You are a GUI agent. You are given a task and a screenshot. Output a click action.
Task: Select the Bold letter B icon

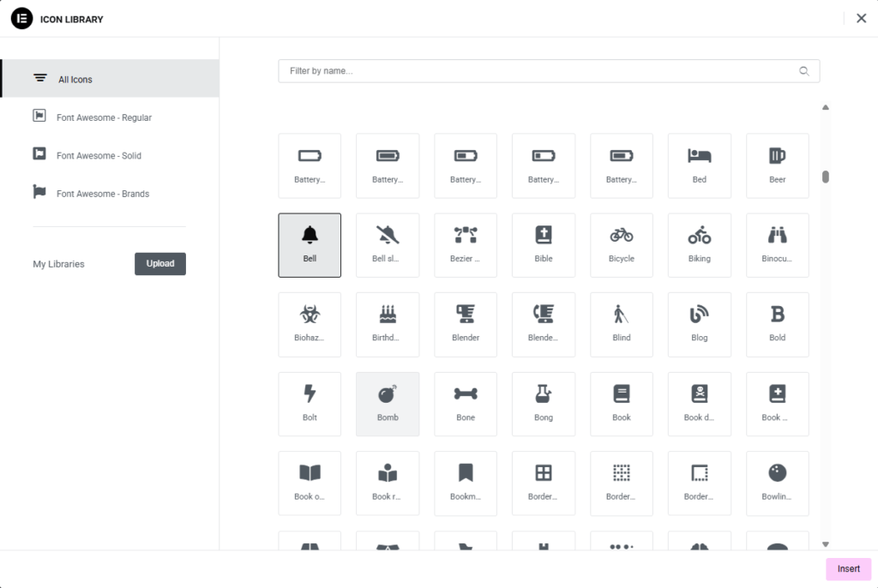pos(777,324)
